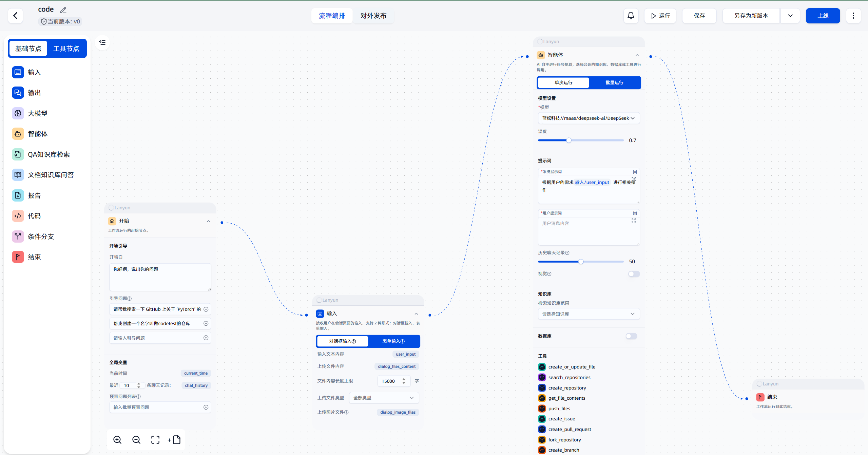Select 批量运行 mode in agent node
This screenshot has height=455, width=868.
614,83
